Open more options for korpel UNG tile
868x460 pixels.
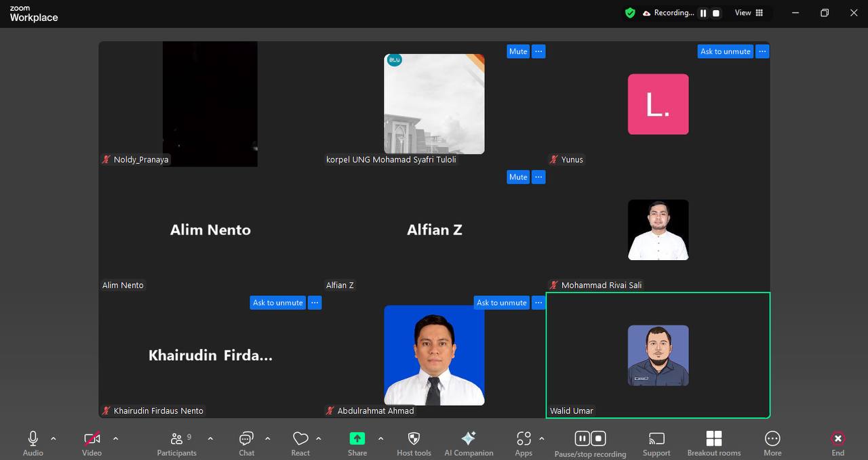coord(538,51)
